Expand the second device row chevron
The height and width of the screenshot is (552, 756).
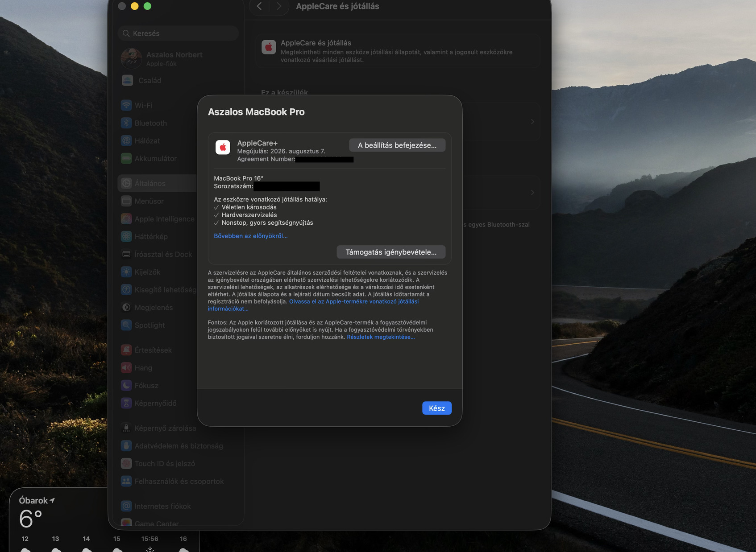532,193
